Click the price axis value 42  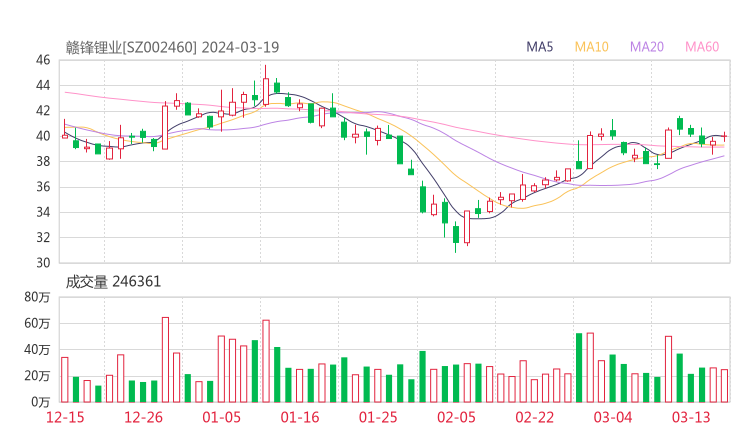tap(43, 111)
